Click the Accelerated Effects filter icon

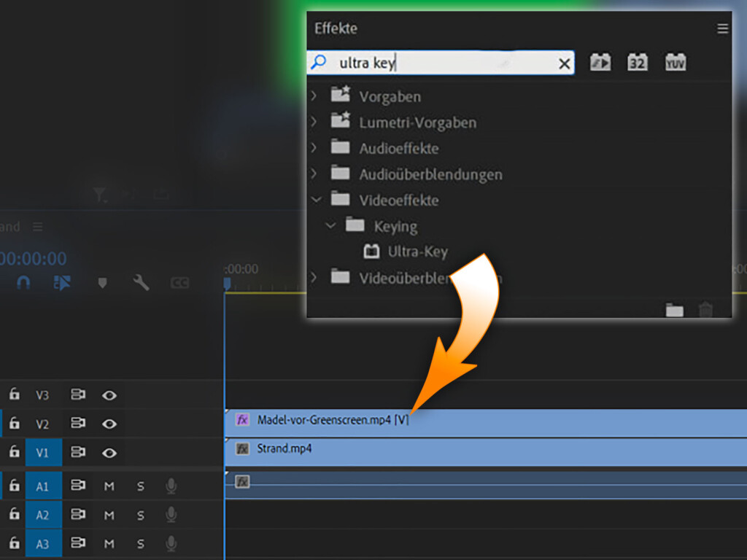click(600, 63)
